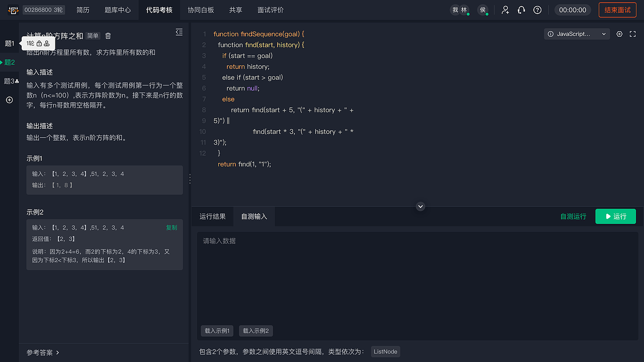
Task: Expand the collapsed code area chevron
Action: click(420, 206)
